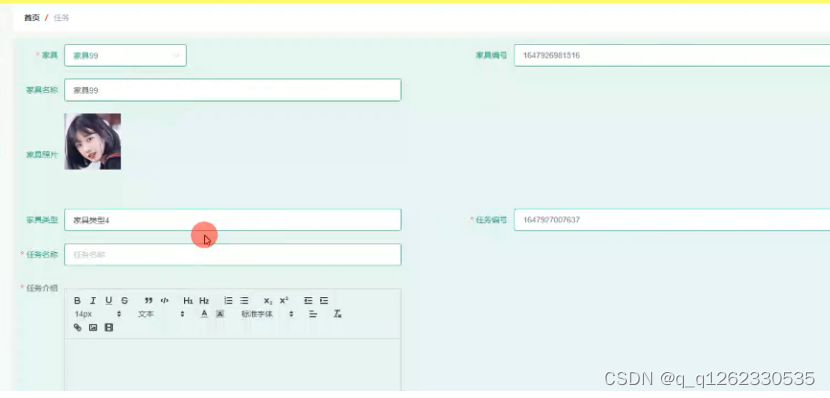
Task: Focus the 任务编号 input field
Action: (x=672, y=220)
